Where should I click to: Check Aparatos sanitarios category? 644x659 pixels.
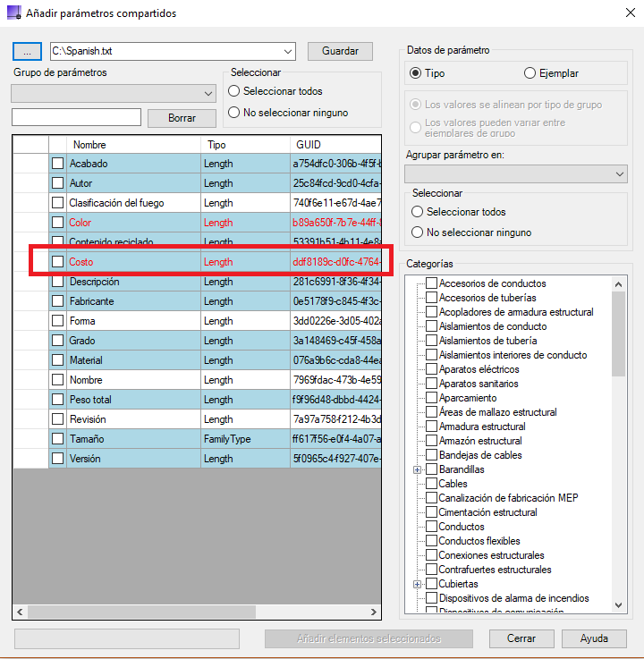click(431, 384)
